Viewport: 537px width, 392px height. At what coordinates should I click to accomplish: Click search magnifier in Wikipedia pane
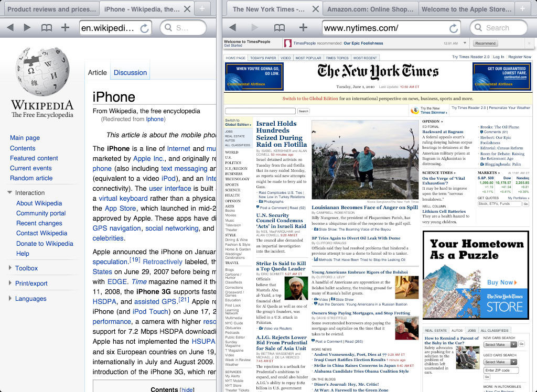(x=168, y=27)
